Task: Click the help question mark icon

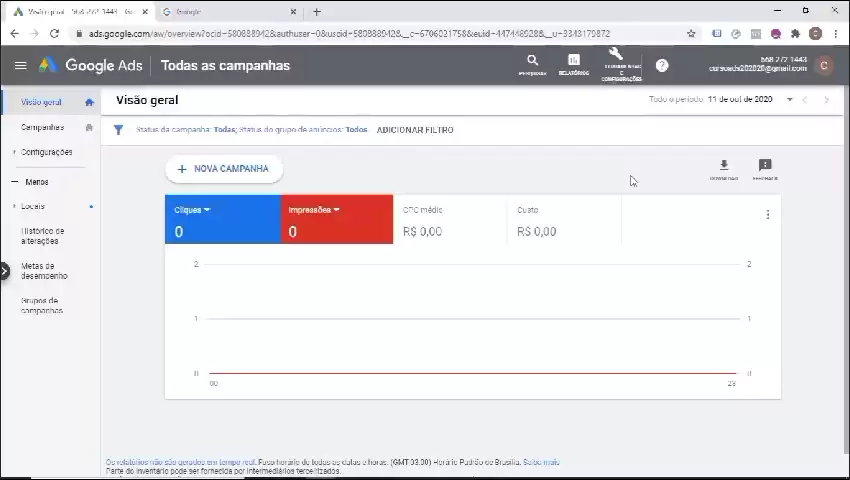Action: click(x=662, y=66)
